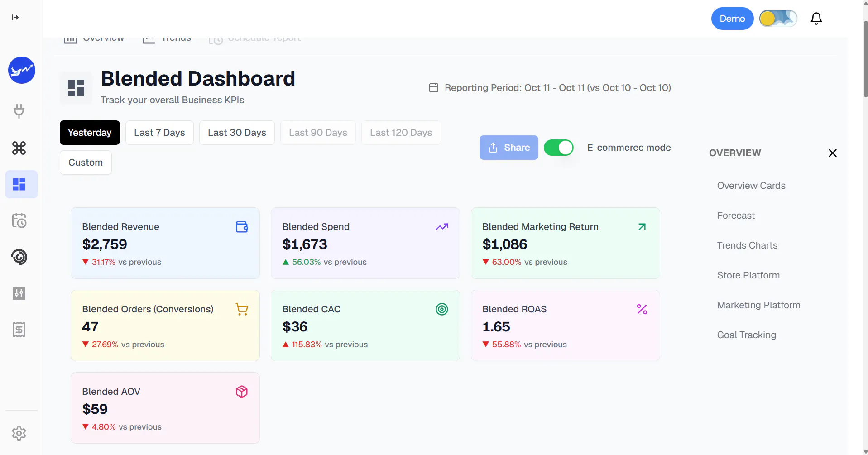This screenshot has width=868, height=455.
Task: Jump to Store Platform section
Action: [748, 275]
